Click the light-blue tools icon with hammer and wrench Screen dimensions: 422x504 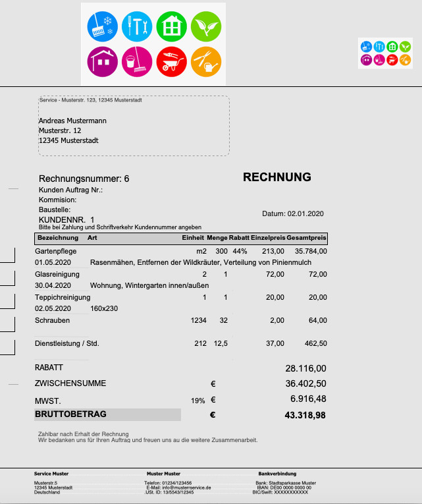137,26
